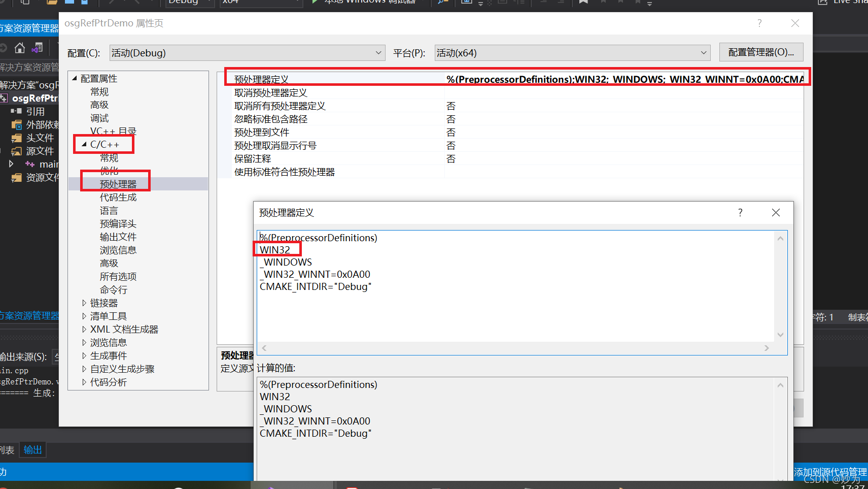Screen dimensions: 868x489
Task: Click the 资源文件 folder icon in Solution Explorer
Action: [x=16, y=177]
